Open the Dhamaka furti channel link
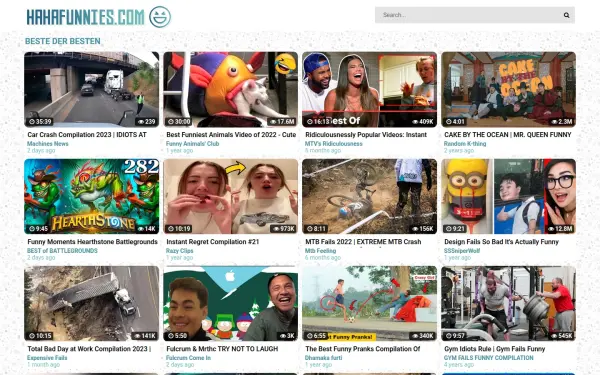600x375 pixels. point(323,358)
